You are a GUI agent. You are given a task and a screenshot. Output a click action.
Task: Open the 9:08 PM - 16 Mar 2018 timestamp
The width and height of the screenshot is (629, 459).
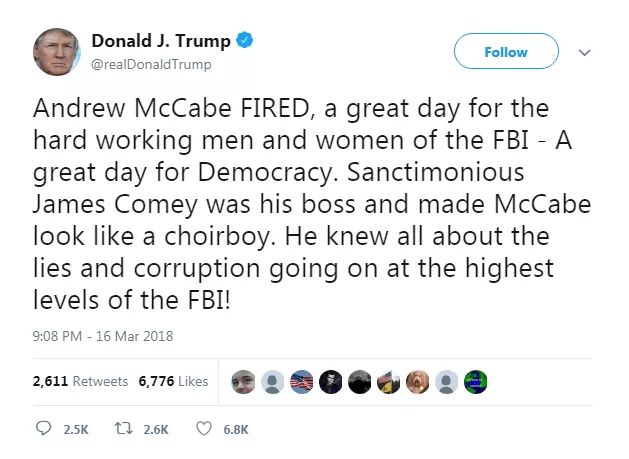coord(103,336)
